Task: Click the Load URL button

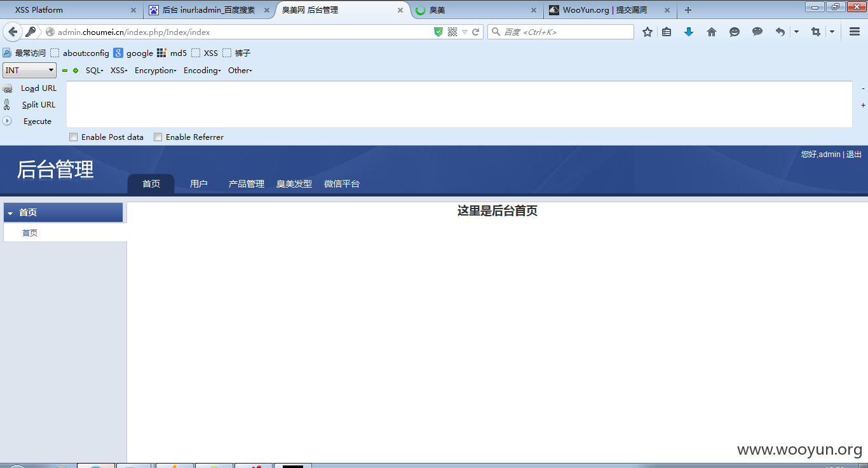Action: [x=39, y=88]
